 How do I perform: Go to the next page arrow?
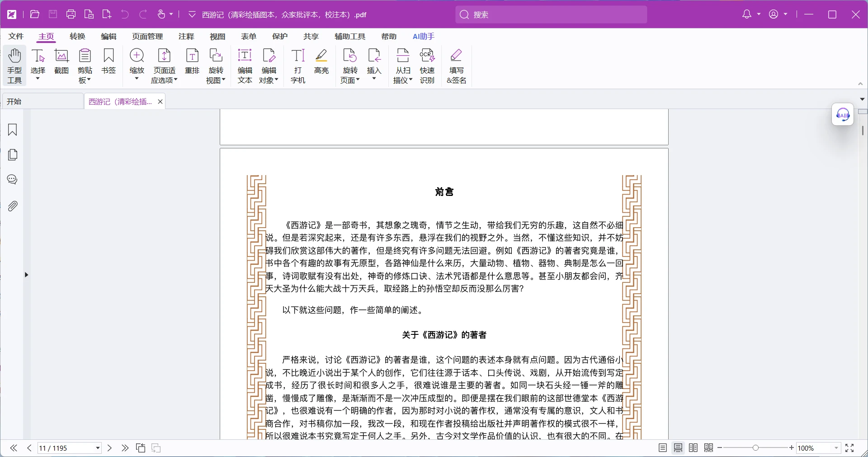(109, 448)
